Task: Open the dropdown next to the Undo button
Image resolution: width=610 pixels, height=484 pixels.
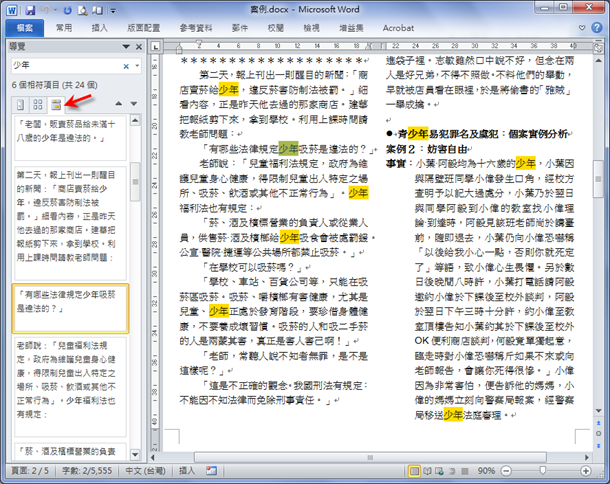Action: [x=55, y=11]
